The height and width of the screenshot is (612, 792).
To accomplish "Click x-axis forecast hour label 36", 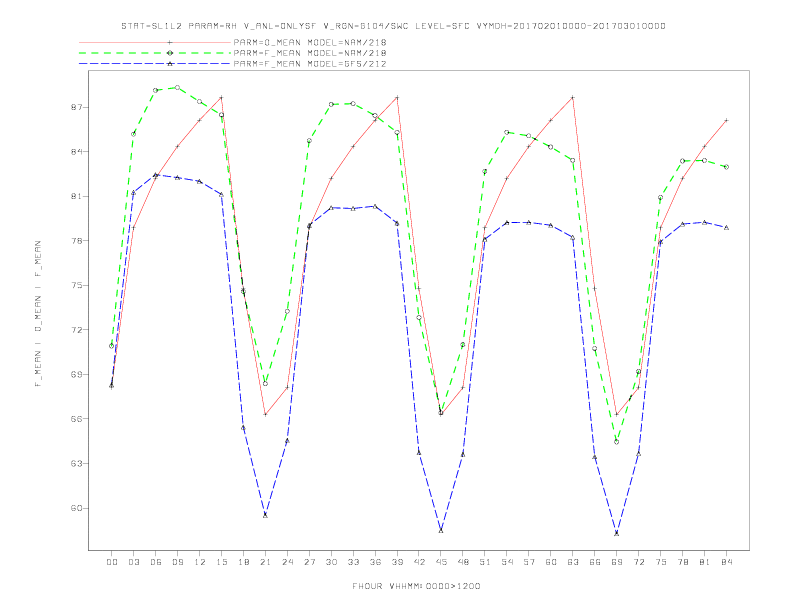I will (x=375, y=562).
